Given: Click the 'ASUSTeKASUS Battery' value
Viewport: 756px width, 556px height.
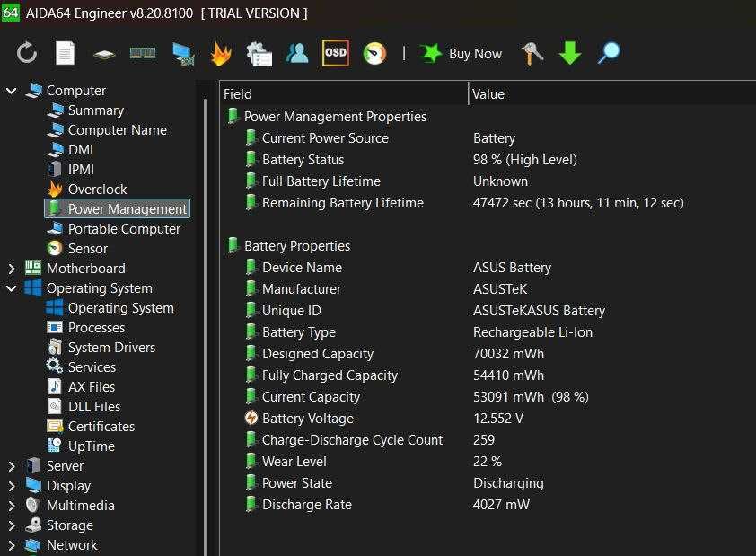Looking at the screenshot, I should pos(539,311).
